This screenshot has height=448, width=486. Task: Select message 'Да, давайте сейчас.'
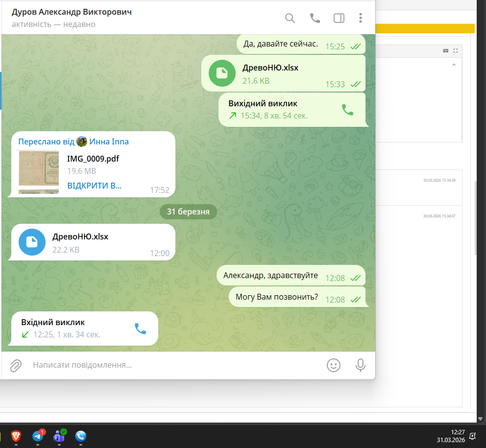pos(301,44)
